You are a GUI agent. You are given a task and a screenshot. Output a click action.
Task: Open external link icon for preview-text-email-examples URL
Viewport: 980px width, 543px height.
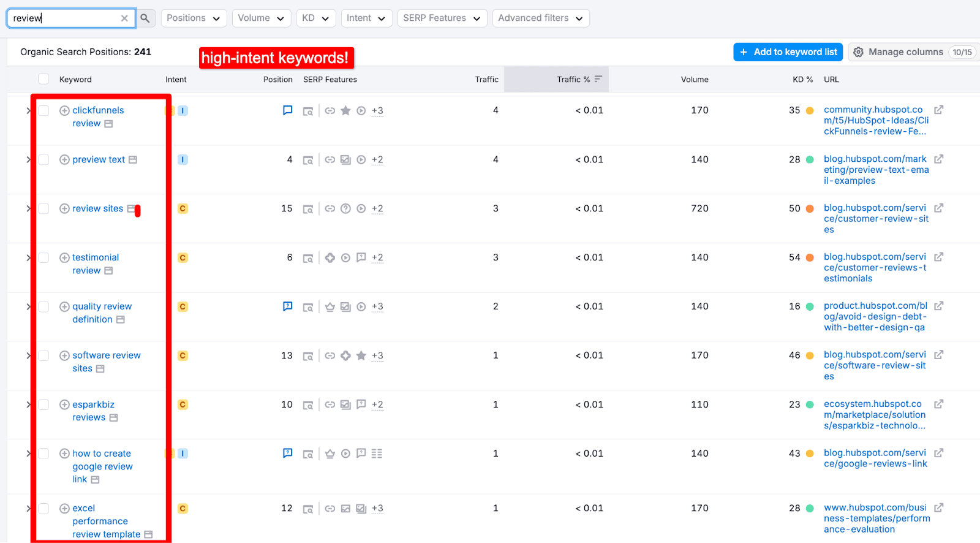click(x=938, y=159)
